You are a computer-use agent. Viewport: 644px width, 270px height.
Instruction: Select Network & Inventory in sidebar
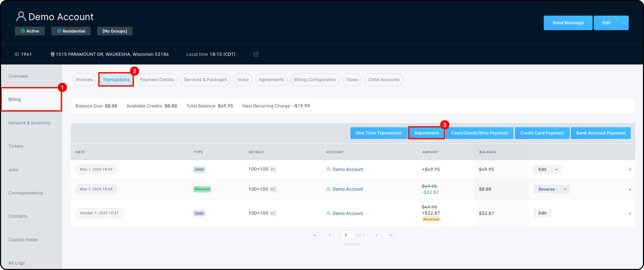29,123
